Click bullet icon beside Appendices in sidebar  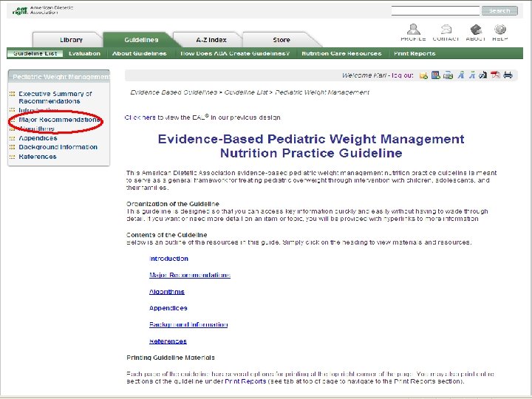(x=13, y=138)
